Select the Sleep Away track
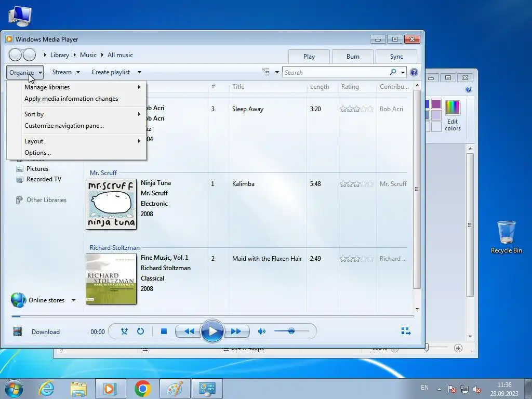Image resolution: width=532 pixels, height=399 pixels. (x=248, y=109)
